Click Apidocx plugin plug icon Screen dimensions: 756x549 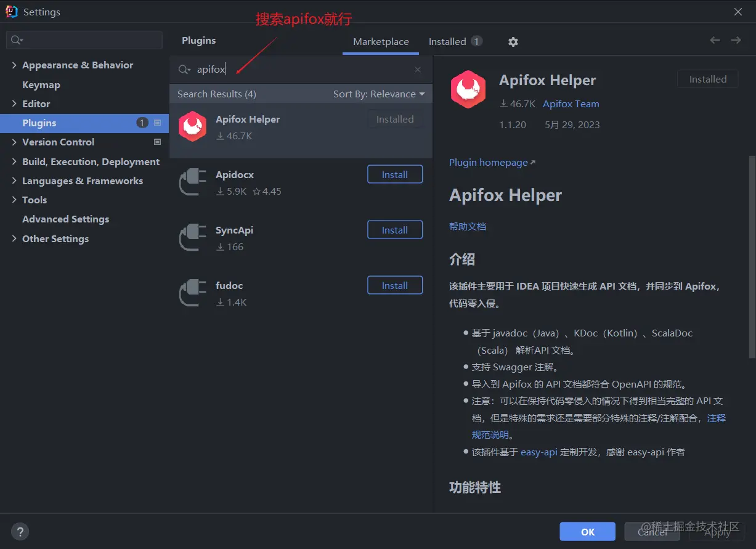[192, 182]
